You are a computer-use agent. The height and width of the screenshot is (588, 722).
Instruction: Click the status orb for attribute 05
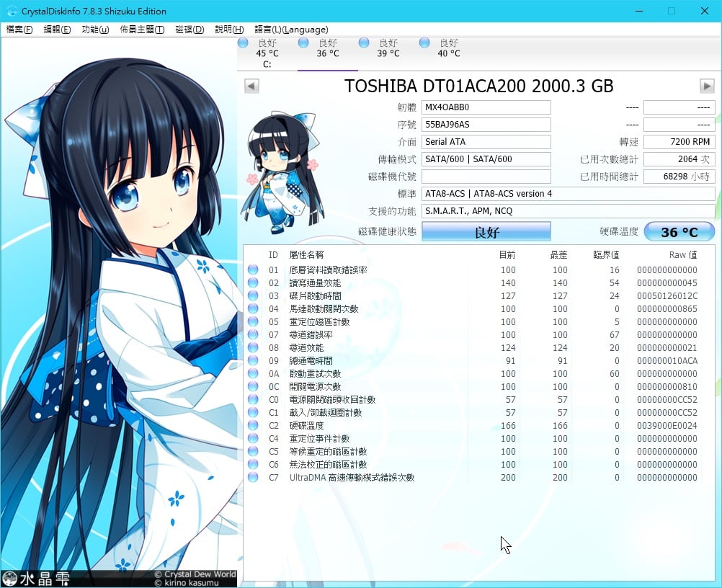pos(253,321)
